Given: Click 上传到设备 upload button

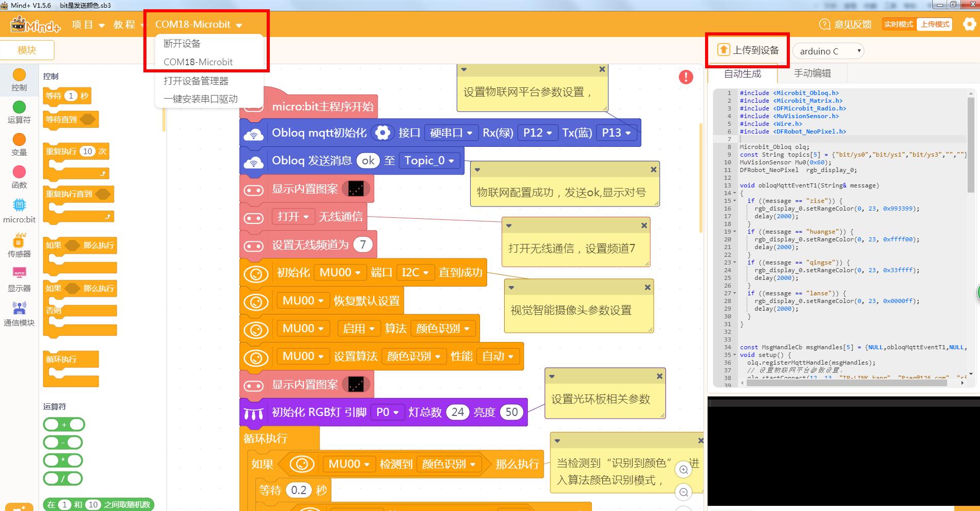Looking at the screenshot, I should (748, 50).
